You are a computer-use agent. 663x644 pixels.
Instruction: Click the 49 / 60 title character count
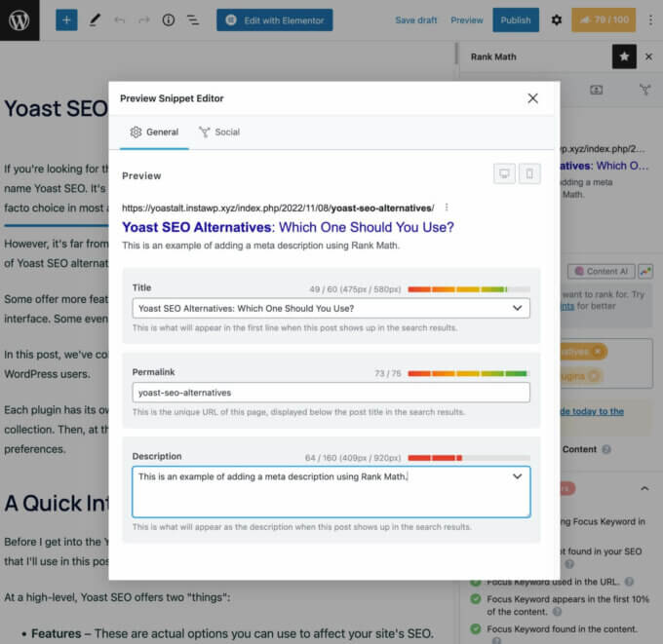[x=355, y=289]
